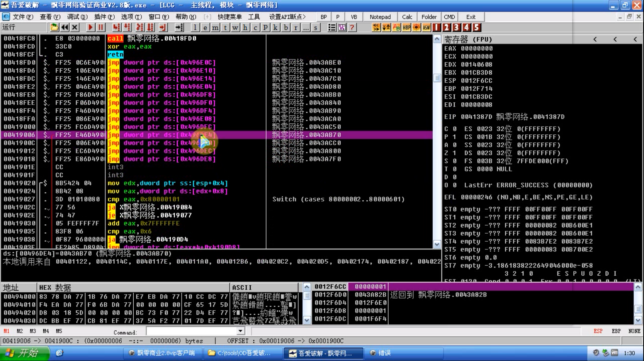The image size is (644, 361).
Task: Show run trace via '...' button
Action: tap(306, 27)
